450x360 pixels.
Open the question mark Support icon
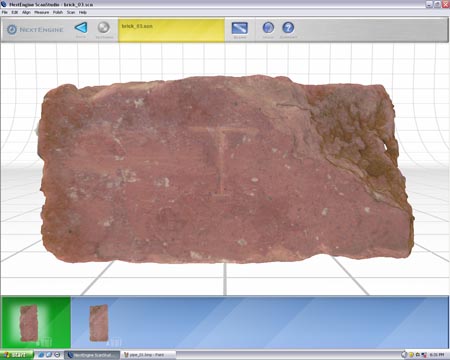pyautogui.click(x=288, y=27)
